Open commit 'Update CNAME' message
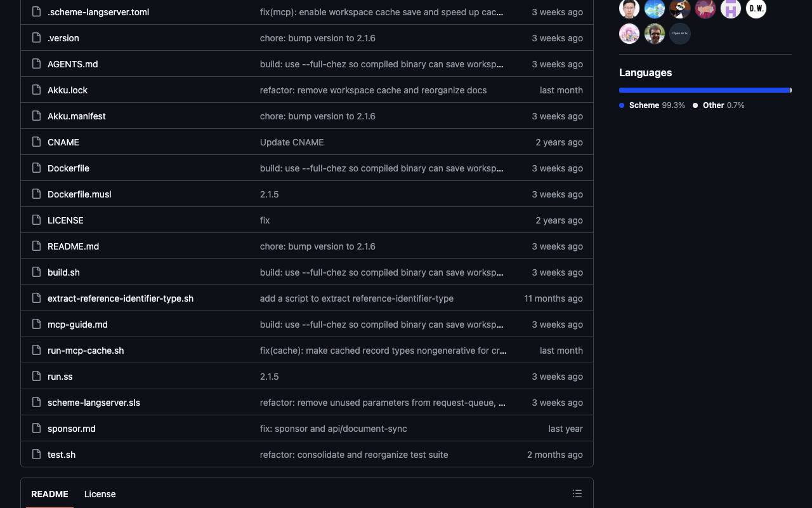This screenshot has height=508, width=812. pos(292,142)
